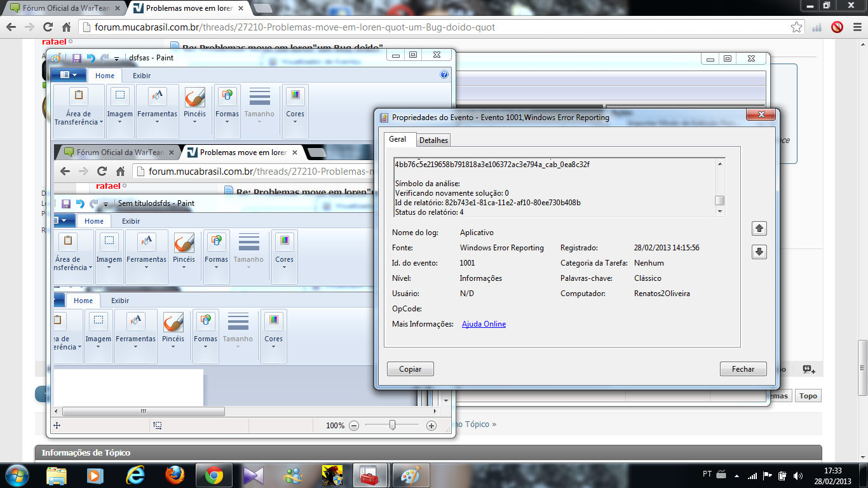Click the event description vertical scrollbar
The height and width of the screenshot is (488, 868).
tap(720, 188)
